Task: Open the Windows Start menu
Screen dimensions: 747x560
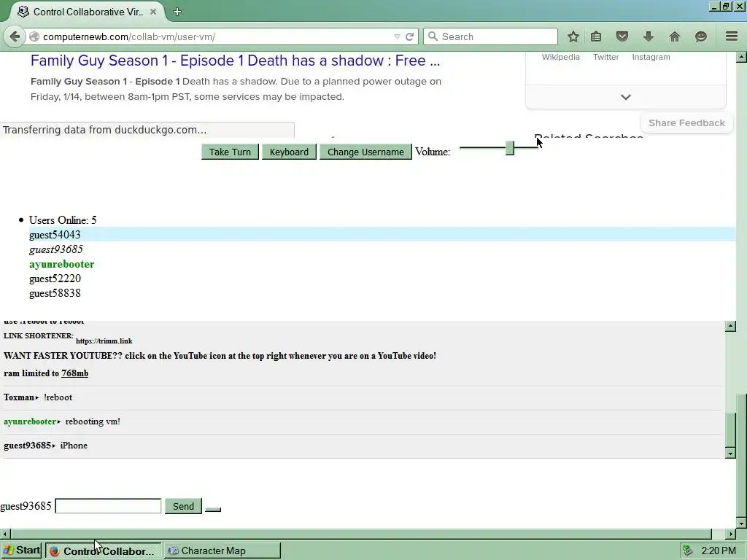Action: (x=22, y=551)
